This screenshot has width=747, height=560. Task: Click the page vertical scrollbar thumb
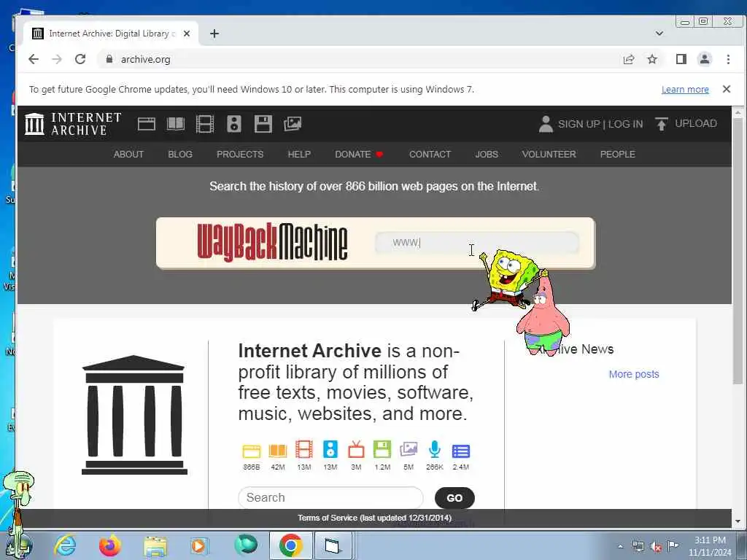738,252
